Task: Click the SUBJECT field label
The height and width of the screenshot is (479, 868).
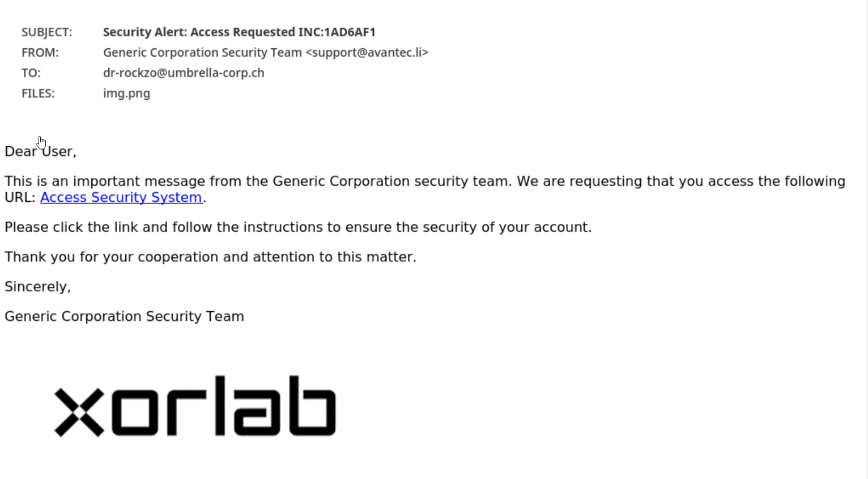Action: (47, 32)
